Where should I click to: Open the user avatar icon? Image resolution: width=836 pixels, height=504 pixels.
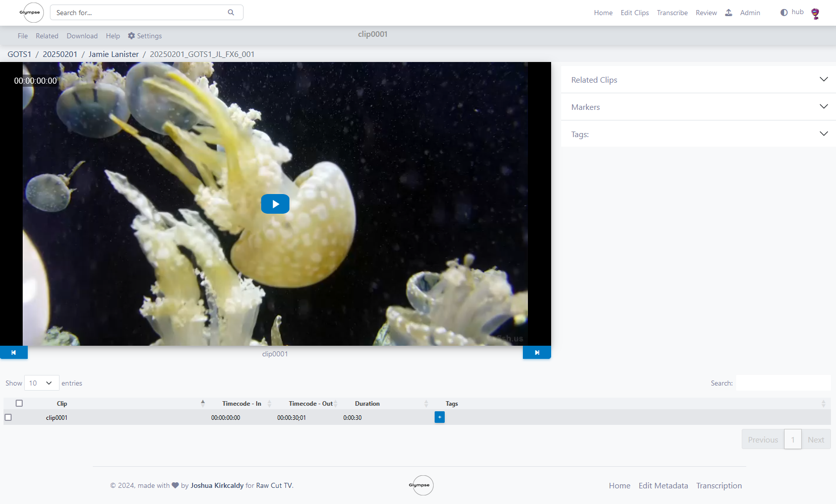click(x=815, y=14)
